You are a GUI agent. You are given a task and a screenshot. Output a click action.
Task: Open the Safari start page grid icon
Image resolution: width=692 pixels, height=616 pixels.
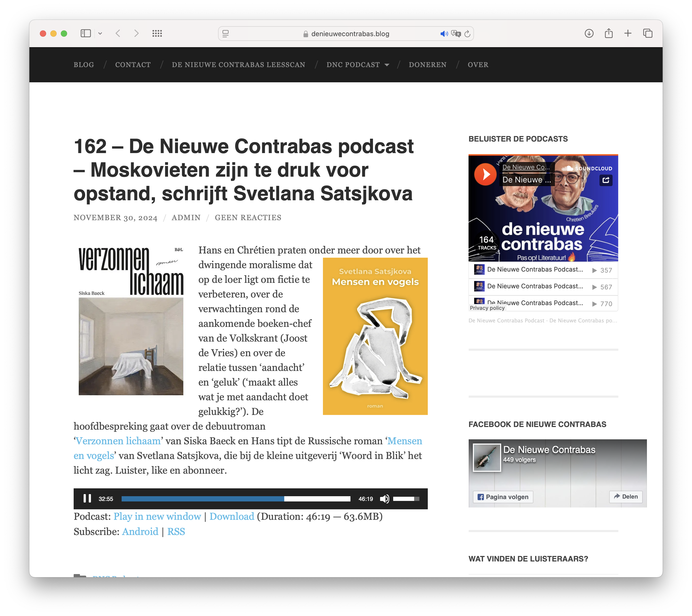(157, 33)
